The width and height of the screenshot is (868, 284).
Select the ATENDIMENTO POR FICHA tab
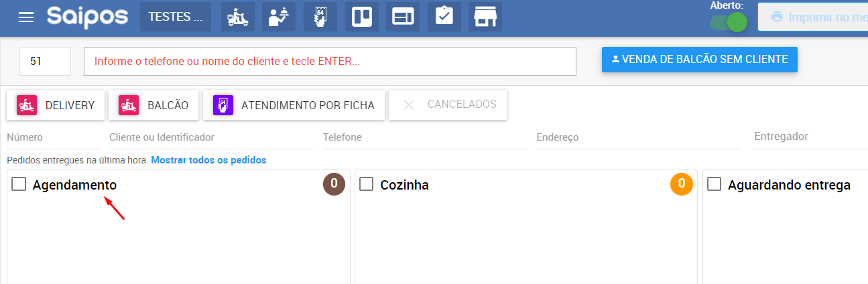tap(294, 105)
